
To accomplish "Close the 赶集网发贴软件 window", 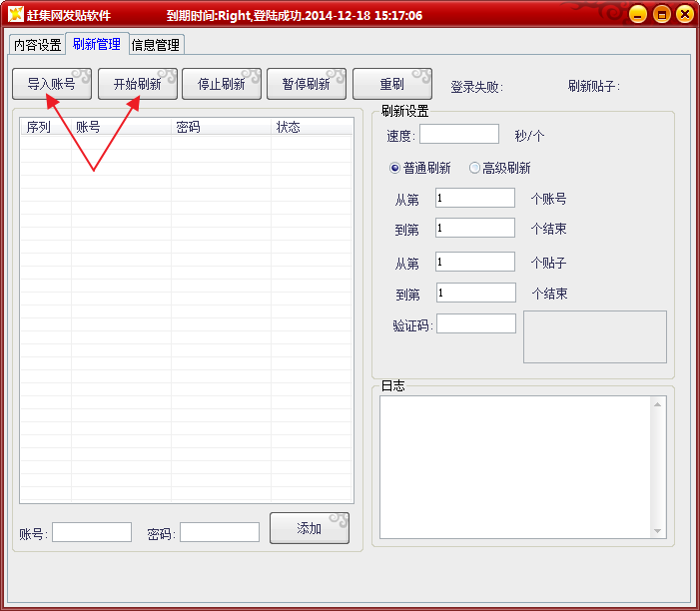I will pos(685,15).
